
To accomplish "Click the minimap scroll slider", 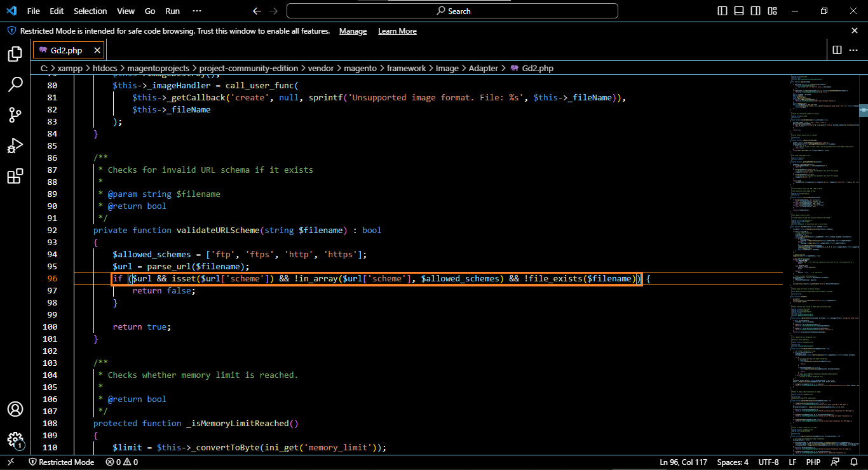I will [x=863, y=110].
